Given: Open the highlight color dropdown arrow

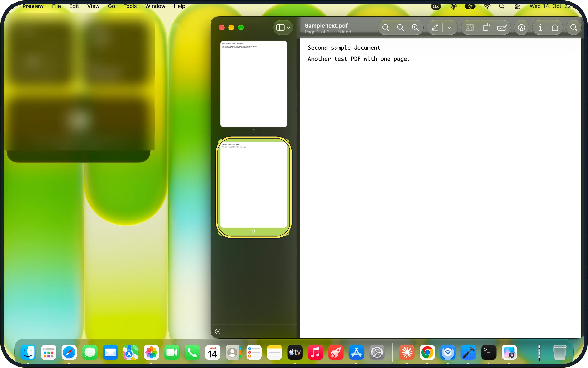Looking at the screenshot, I should pos(450,28).
